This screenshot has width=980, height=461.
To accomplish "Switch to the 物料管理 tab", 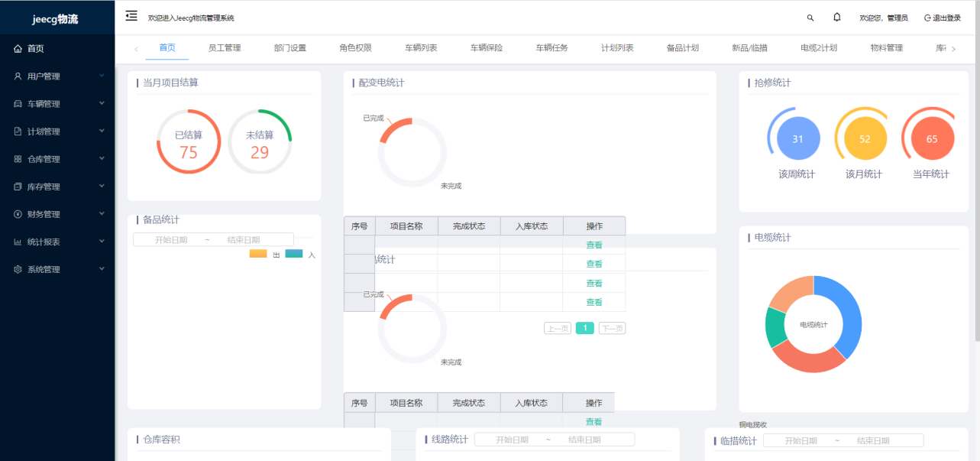I will click(887, 47).
